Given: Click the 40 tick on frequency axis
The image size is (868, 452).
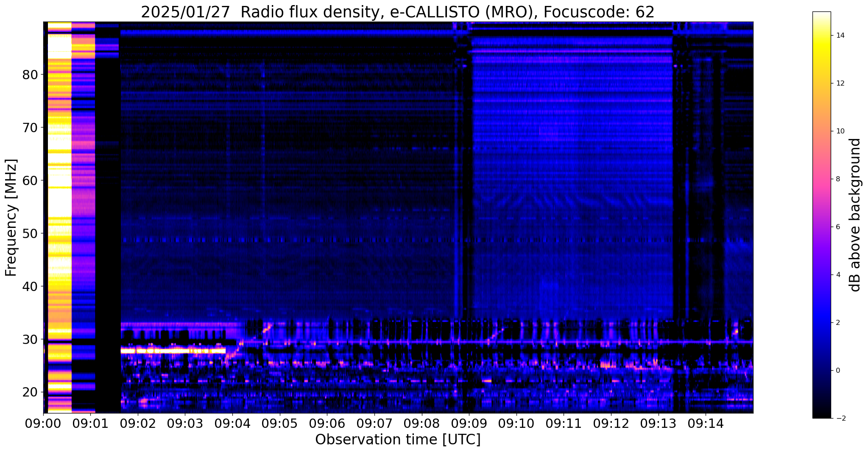Looking at the screenshot, I should [x=31, y=286].
